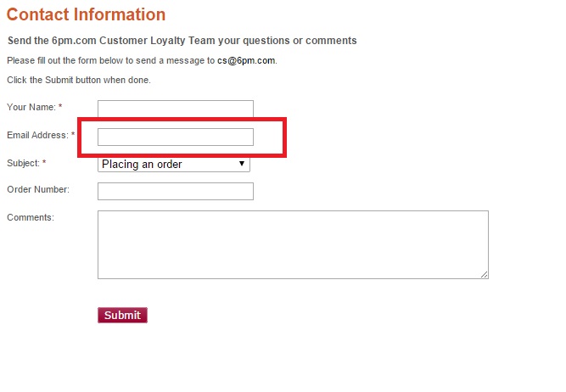Click the red asterisk beside Your Name
Viewport: 566px width, 392px height.
tap(60, 107)
